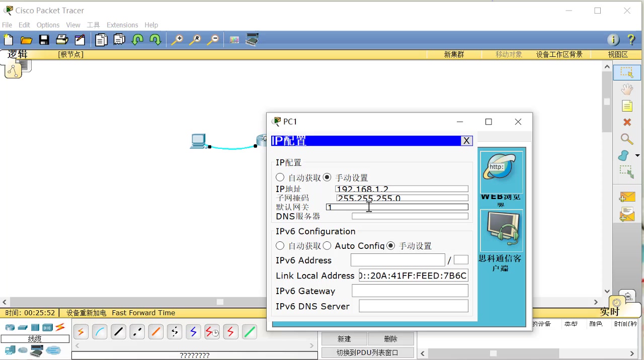
Task: Add a simple PDU envelope
Action: [x=627, y=197]
